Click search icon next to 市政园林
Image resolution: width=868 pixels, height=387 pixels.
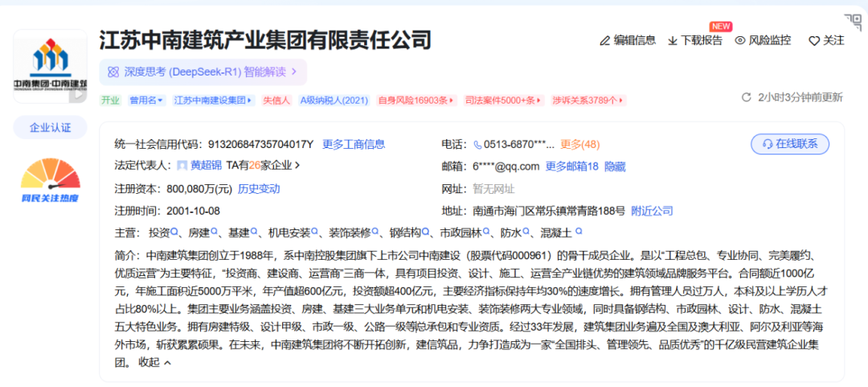(486, 232)
